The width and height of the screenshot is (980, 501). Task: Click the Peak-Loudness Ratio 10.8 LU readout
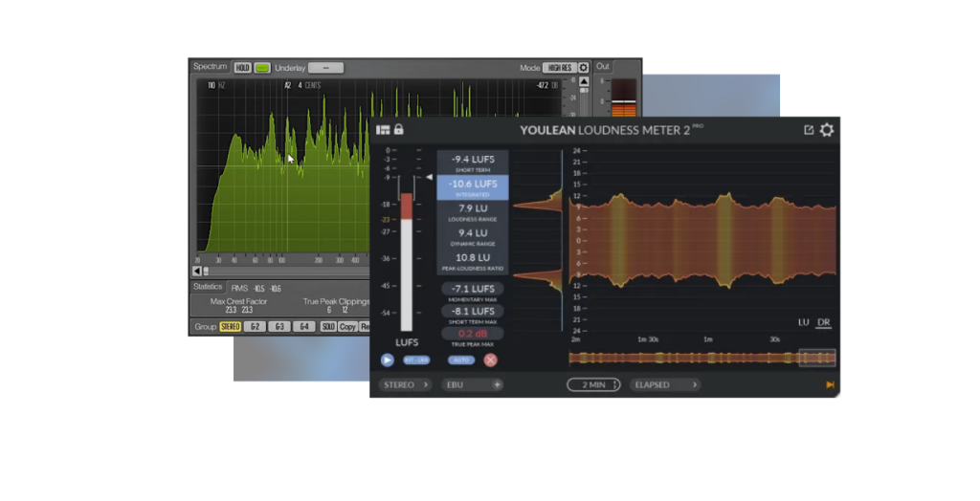tap(473, 261)
